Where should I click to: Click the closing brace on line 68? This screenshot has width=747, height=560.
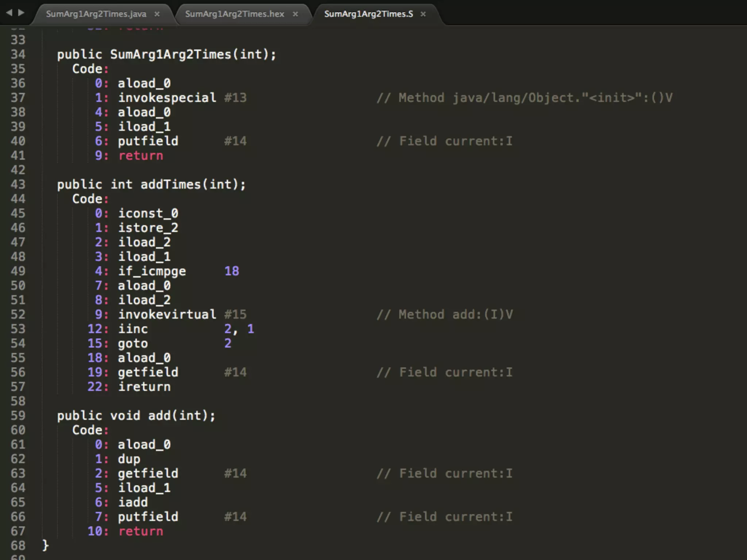[45, 545]
